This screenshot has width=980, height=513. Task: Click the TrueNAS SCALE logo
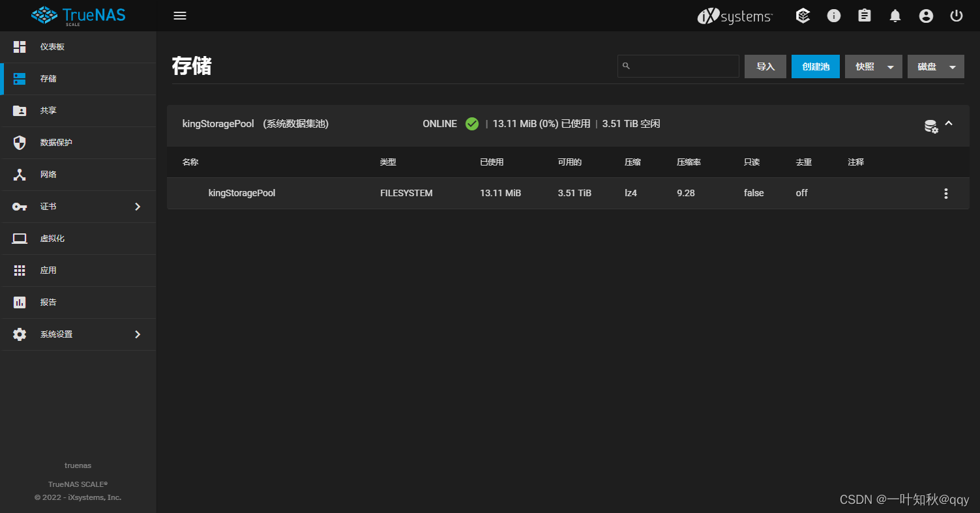coord(77,15)
